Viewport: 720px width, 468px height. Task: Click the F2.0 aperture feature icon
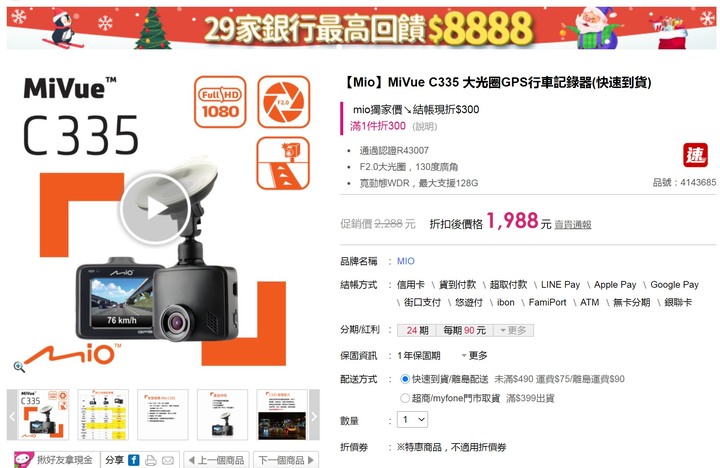283,102
